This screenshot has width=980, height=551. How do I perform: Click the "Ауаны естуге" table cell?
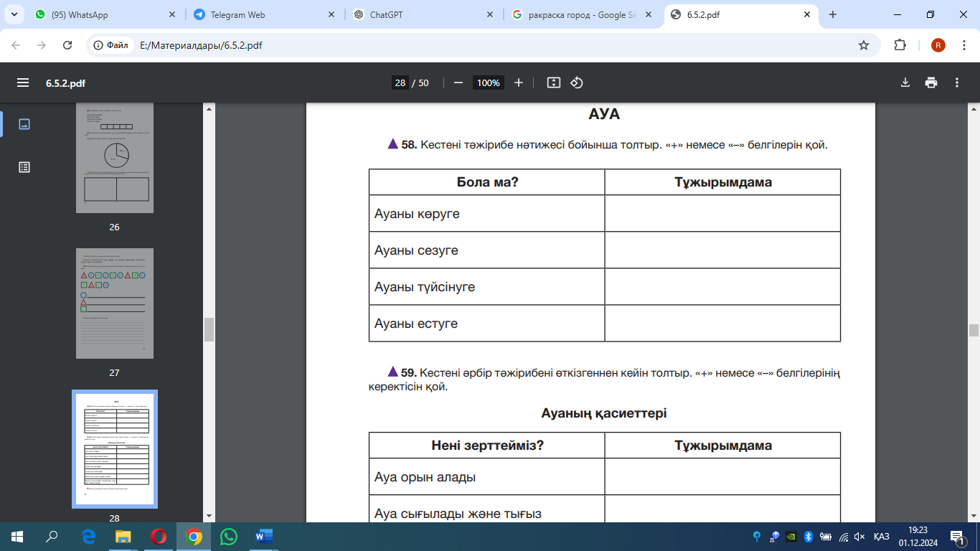487,324
